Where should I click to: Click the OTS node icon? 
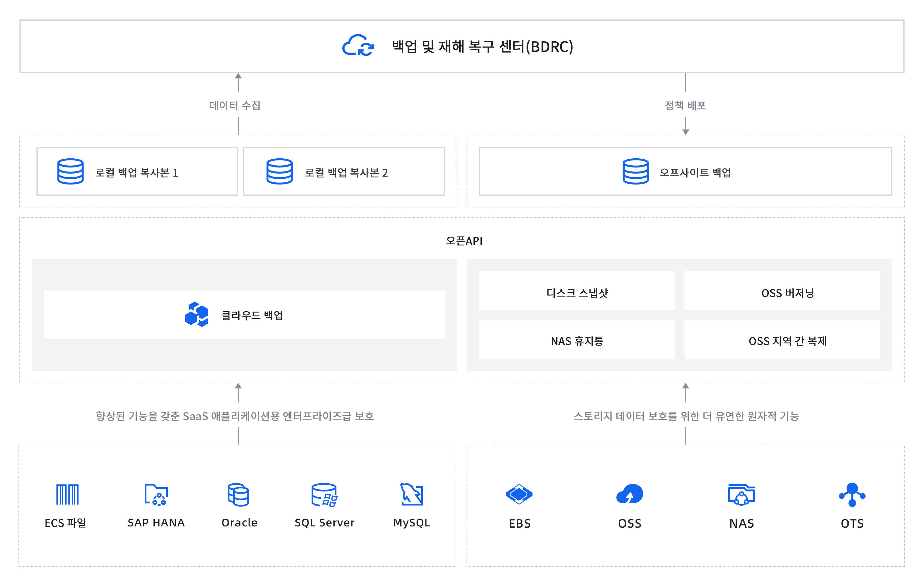click(x=852, y=494)
